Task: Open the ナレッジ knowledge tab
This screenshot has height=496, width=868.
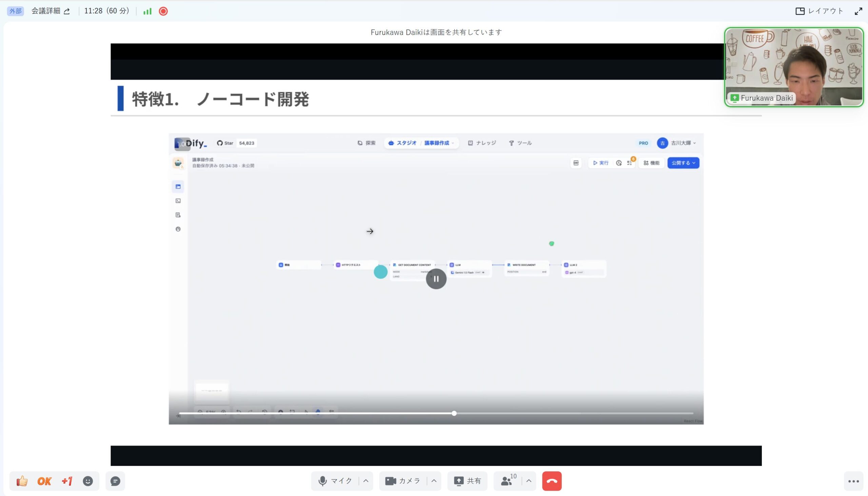Action: click(482, 143)
